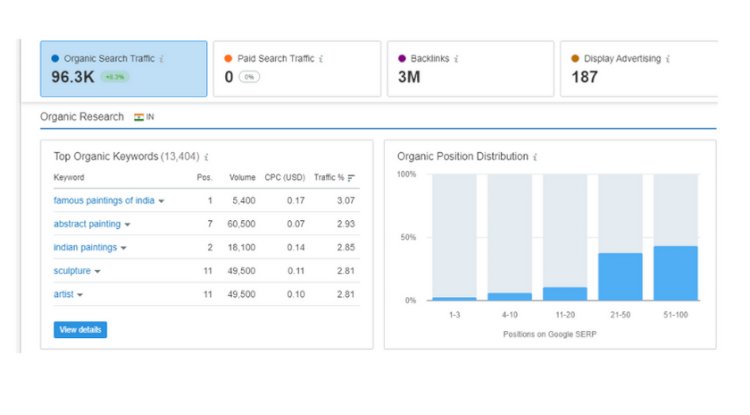The width and height of the screenshot is (750, 415).
Task: Click traffic percent value 3.07
Action: (x=346, y=200)
